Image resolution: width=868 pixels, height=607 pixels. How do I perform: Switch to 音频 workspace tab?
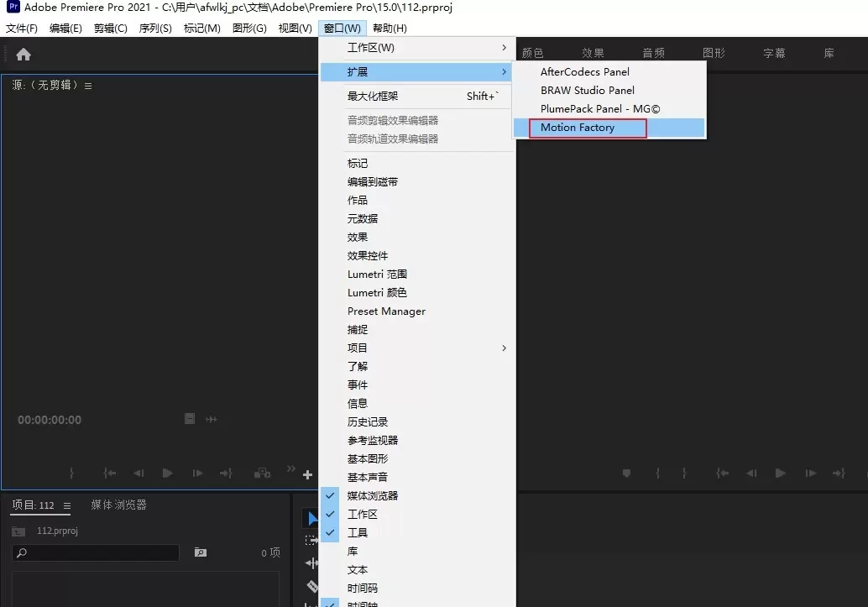653,53
